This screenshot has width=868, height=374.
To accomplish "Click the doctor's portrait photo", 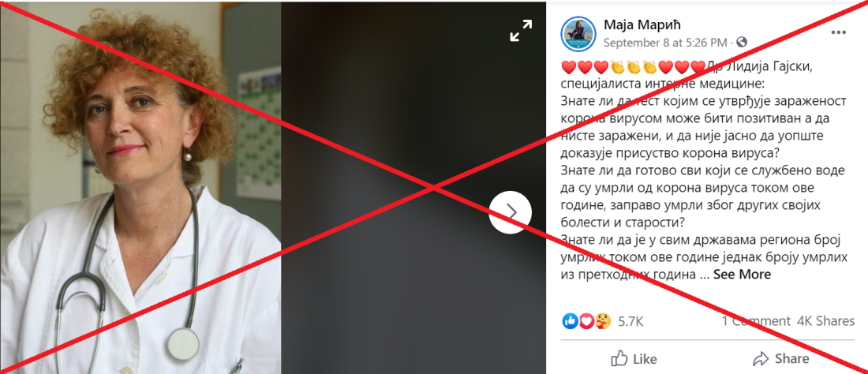I will 140,188.
